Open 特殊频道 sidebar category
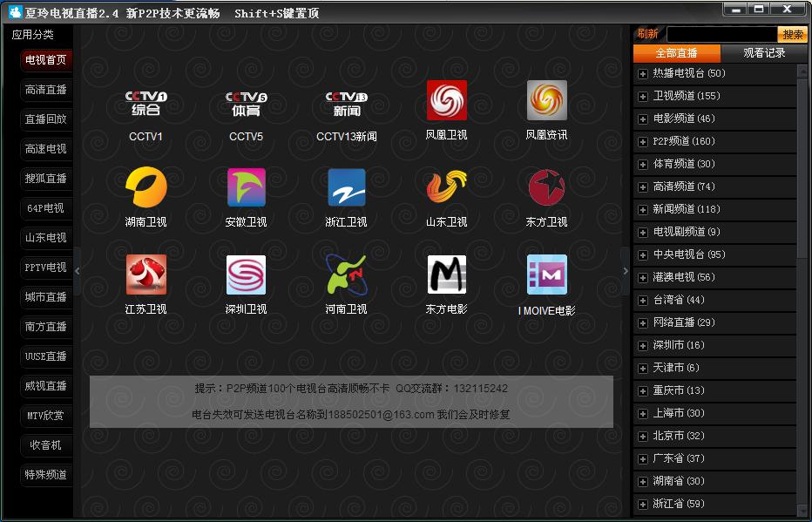 click(x=46, y=475)
